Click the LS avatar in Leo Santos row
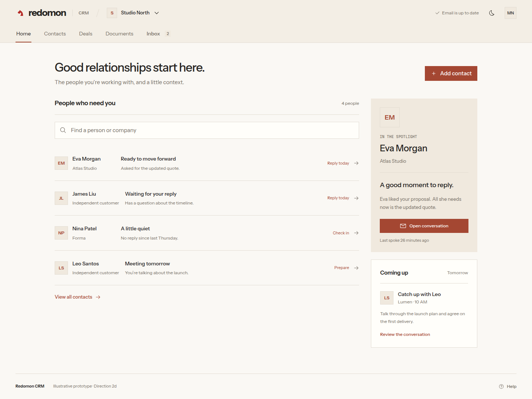The image size is (532, 399). (61, 268)
